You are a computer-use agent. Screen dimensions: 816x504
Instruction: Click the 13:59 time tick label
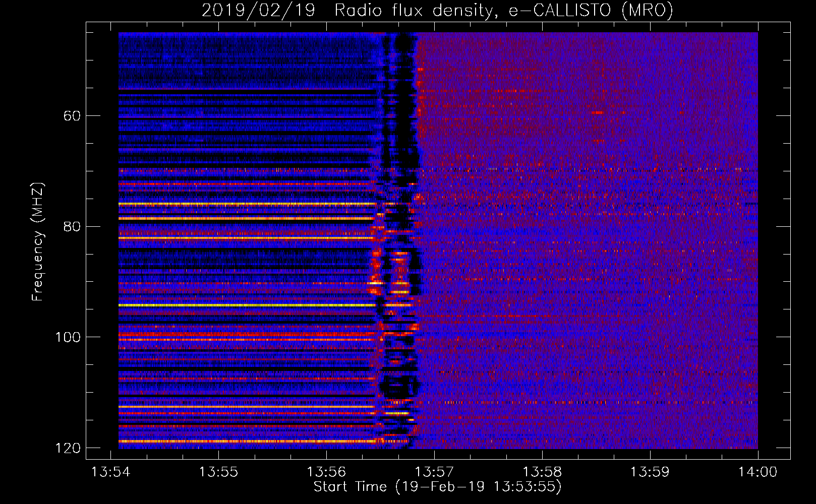[650, 472]
